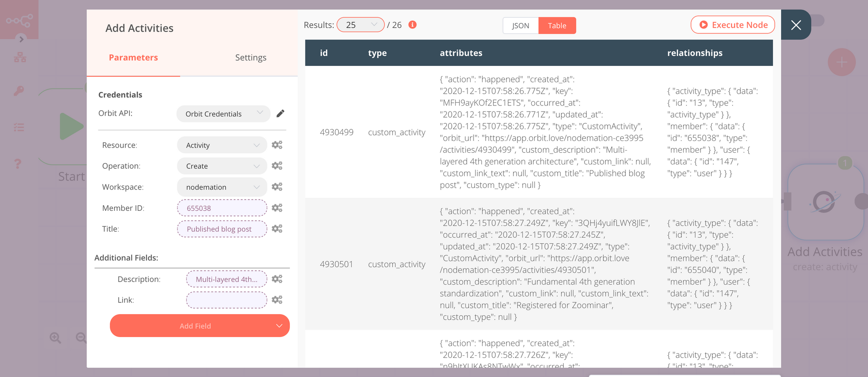Click relationships cell with member 655038
Viewport: 868px width, 377px height.
coord(713,132)
